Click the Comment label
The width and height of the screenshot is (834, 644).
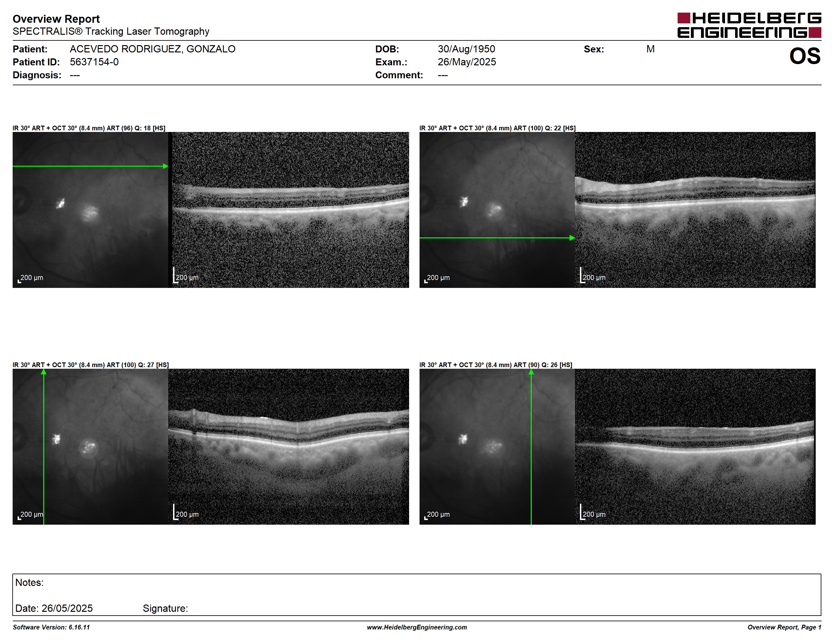click(x=399, y=75)
